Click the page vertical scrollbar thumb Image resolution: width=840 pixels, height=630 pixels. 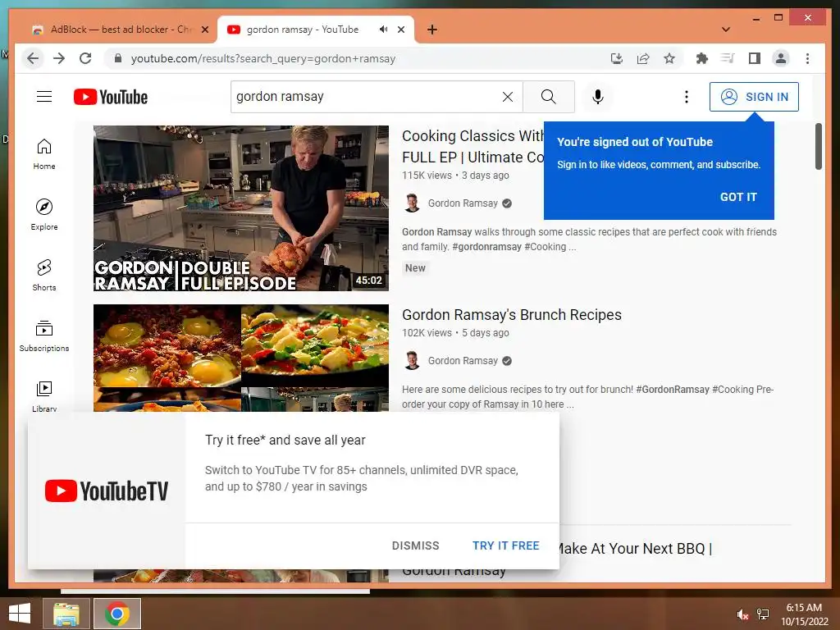point(818,146)
